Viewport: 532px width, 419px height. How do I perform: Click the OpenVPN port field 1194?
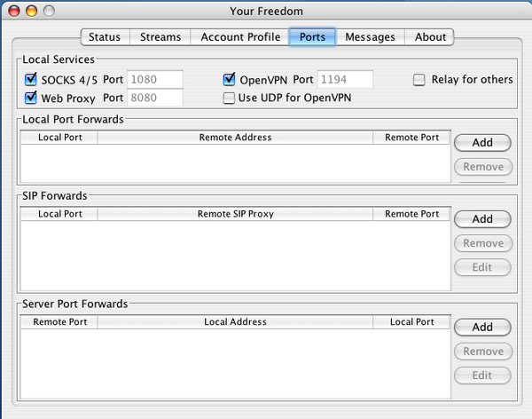point(345,79)
